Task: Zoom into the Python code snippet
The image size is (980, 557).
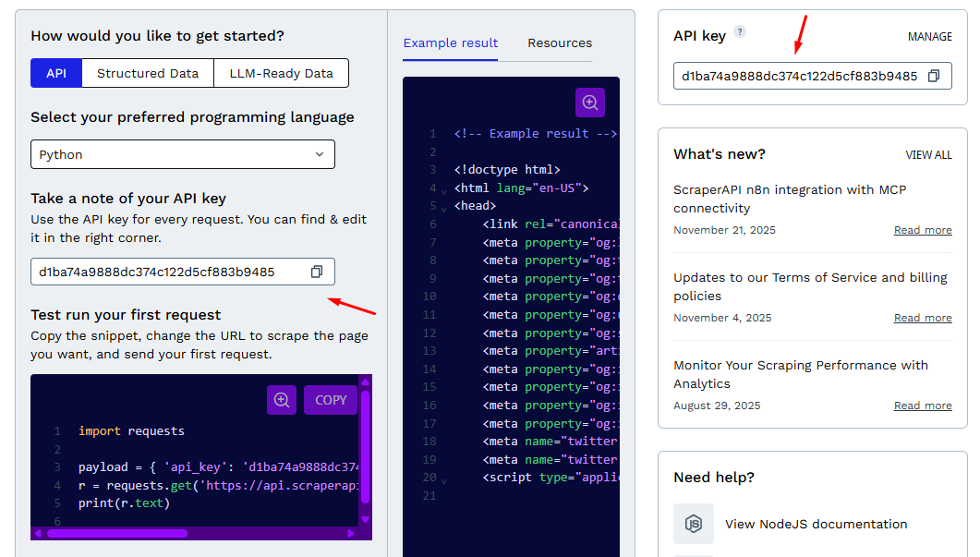Action: point(282,399)
